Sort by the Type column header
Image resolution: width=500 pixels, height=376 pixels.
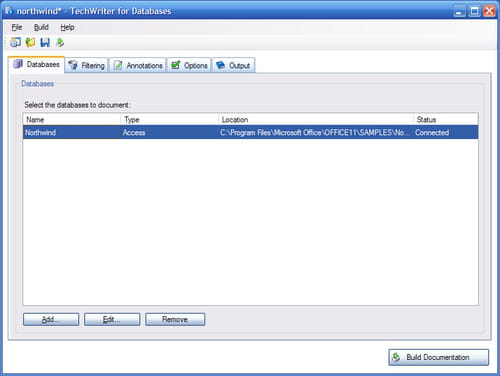pyautogui.click(x=169, y=119)
